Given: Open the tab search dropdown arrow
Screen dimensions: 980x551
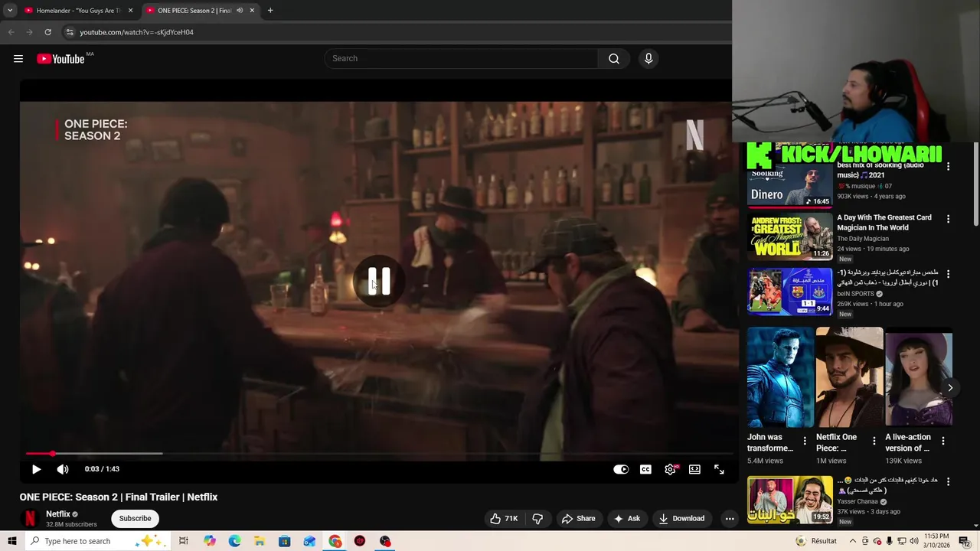Looking at the screenshot, I should [x=10, y=11].
